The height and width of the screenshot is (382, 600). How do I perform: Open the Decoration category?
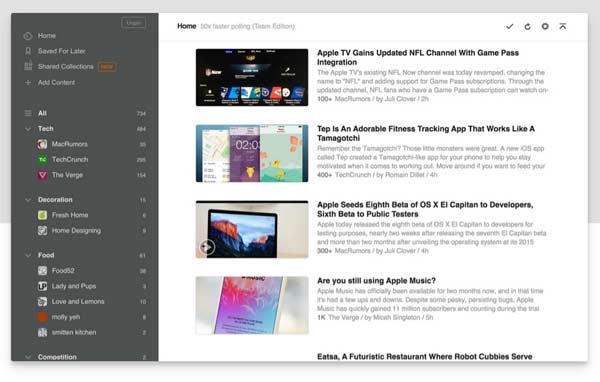[x=55, y=200]
